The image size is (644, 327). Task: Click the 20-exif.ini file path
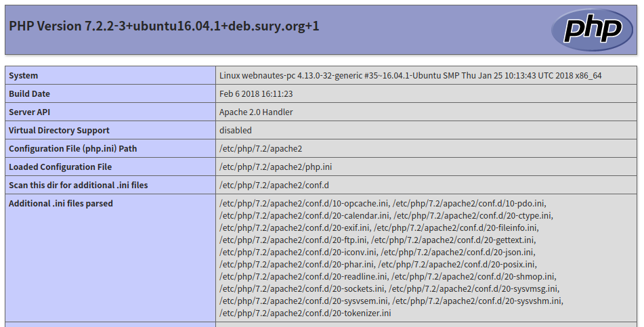(294, 227)
